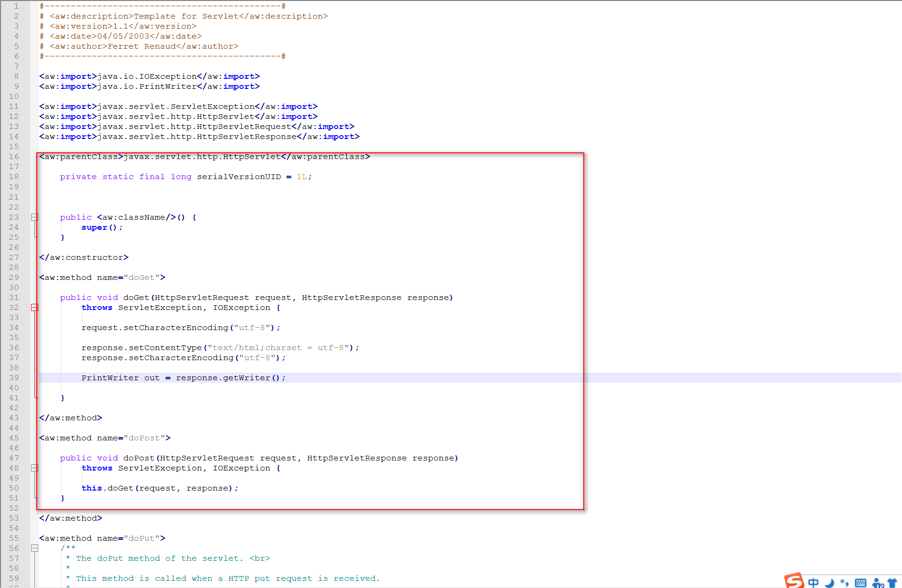
Task: Click the '1L' numeric literal
Action: tap(302, 177)
